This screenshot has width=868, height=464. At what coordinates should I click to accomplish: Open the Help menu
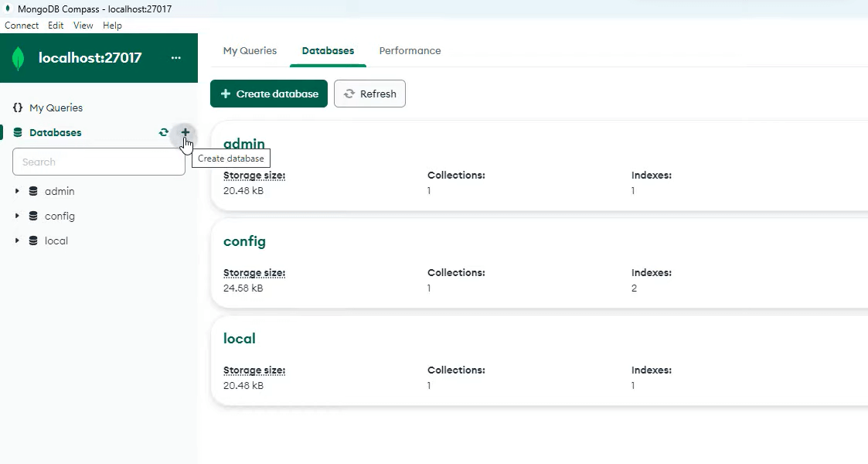coord(112,25)
